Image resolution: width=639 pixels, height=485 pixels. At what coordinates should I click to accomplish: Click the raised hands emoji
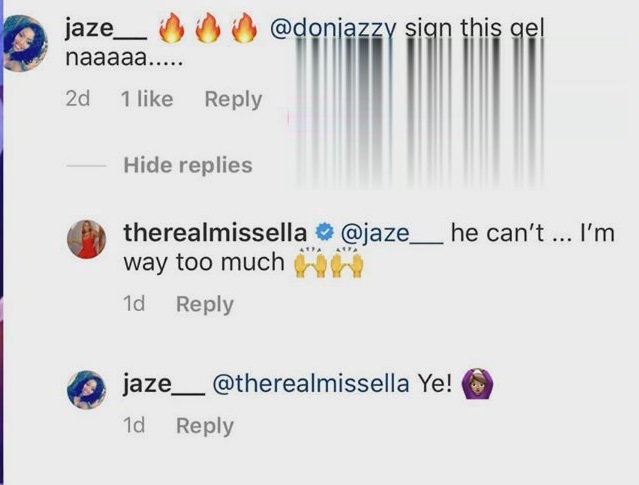[328, 262]
